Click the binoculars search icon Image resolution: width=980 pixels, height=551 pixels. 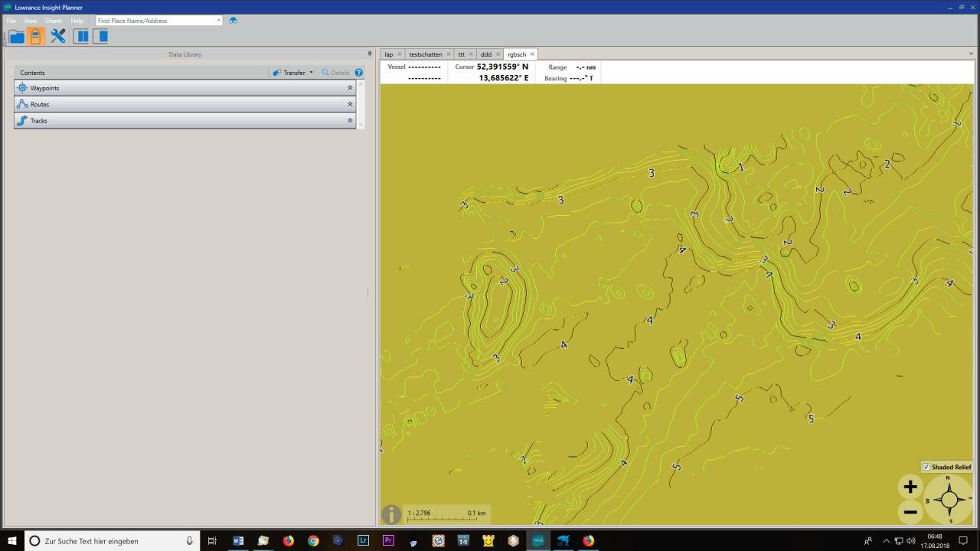234,21
